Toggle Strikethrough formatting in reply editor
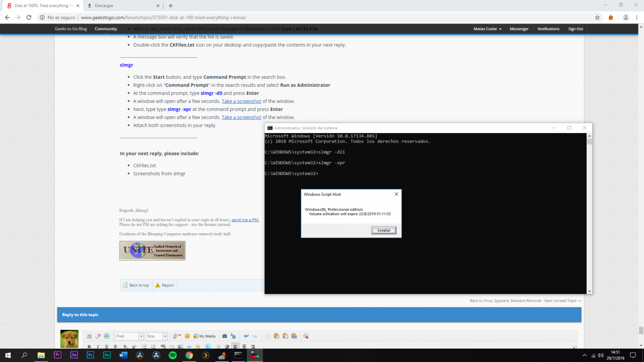 pyautogui.click(x=115, y=347)
